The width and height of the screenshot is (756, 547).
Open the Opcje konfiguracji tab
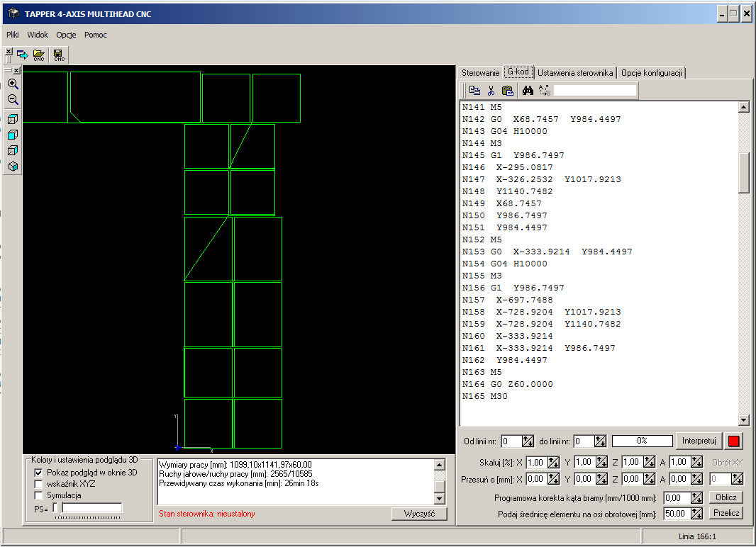[x=651, y=73]
